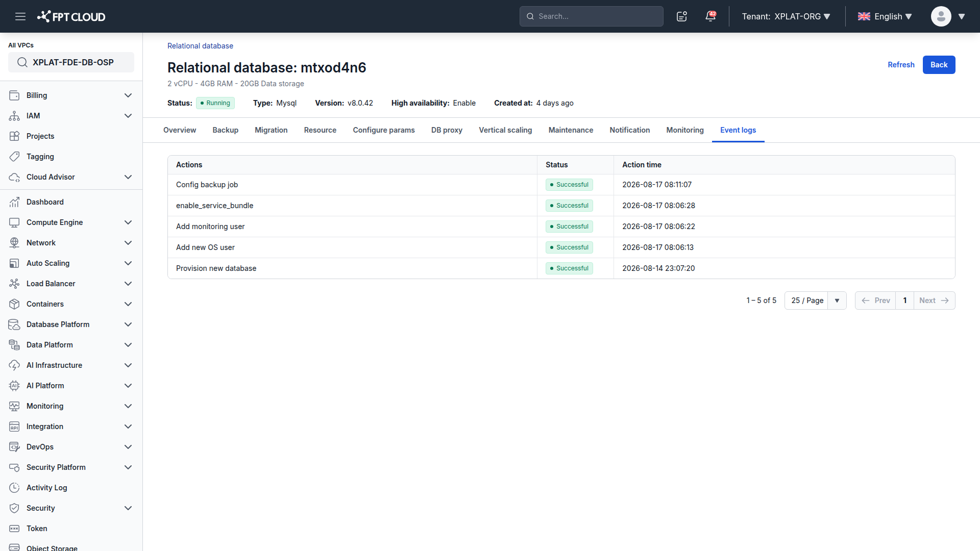Expand the Compute Engine chevron
The height and width of the screenshot is (551, 980).
click(128, 222)
